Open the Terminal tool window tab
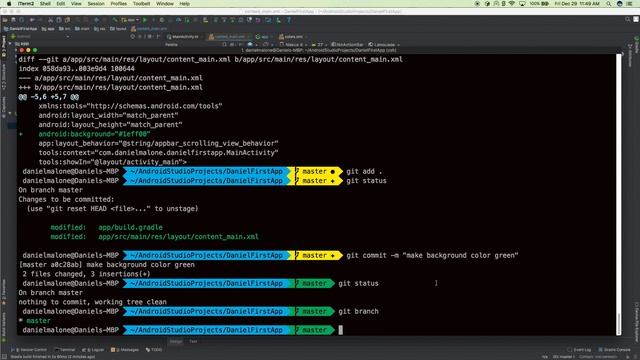 (64, 350)
